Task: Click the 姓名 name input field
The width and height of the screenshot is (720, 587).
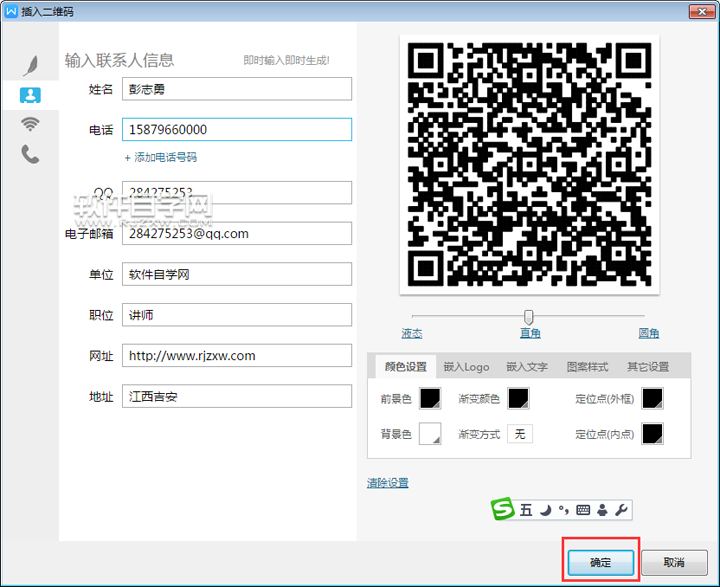Action: click(237, 89)
